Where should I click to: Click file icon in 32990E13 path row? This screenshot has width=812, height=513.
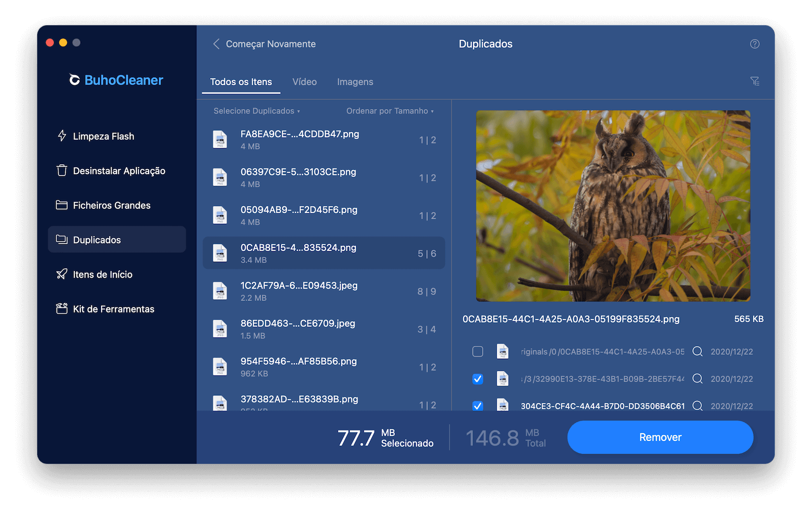click(x=502, y=379)
